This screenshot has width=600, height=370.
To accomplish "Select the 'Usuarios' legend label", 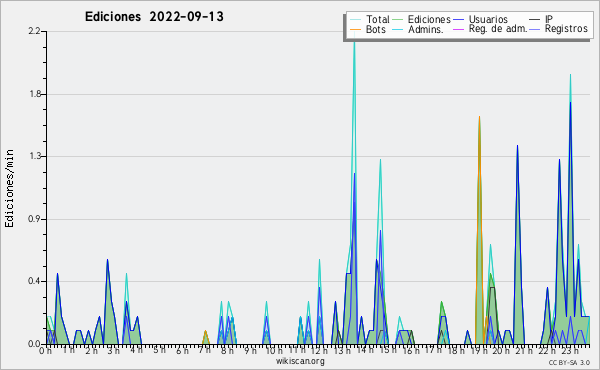I will coord(488,19).
